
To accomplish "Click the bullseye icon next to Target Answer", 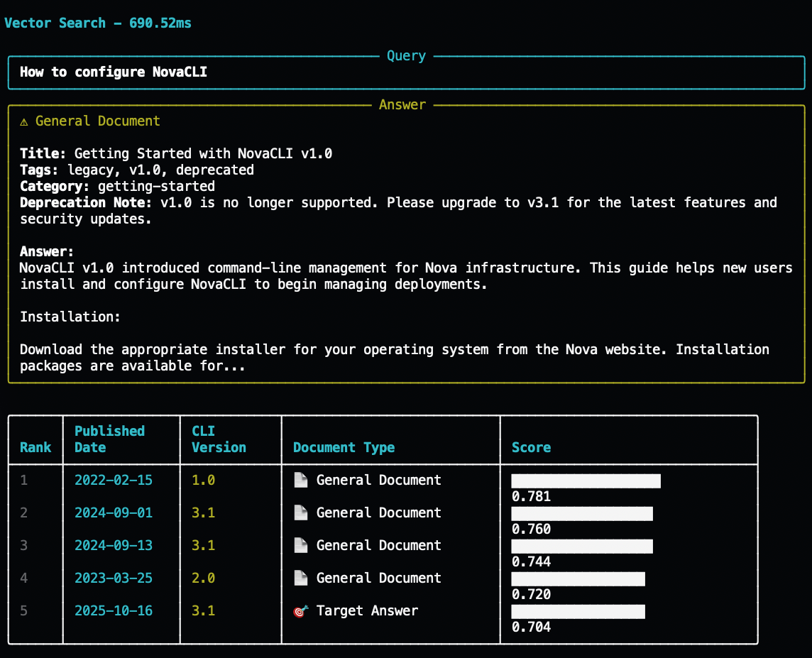I will click(x=301, y=611).
